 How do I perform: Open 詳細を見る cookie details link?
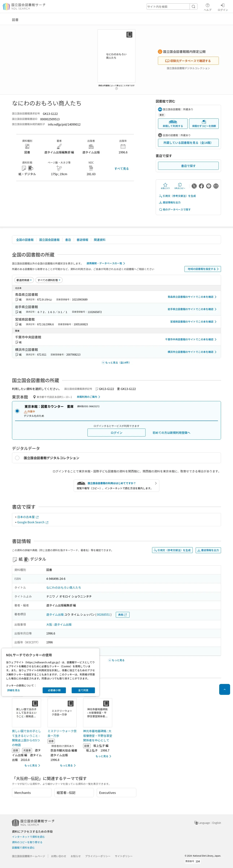(13, 690)
